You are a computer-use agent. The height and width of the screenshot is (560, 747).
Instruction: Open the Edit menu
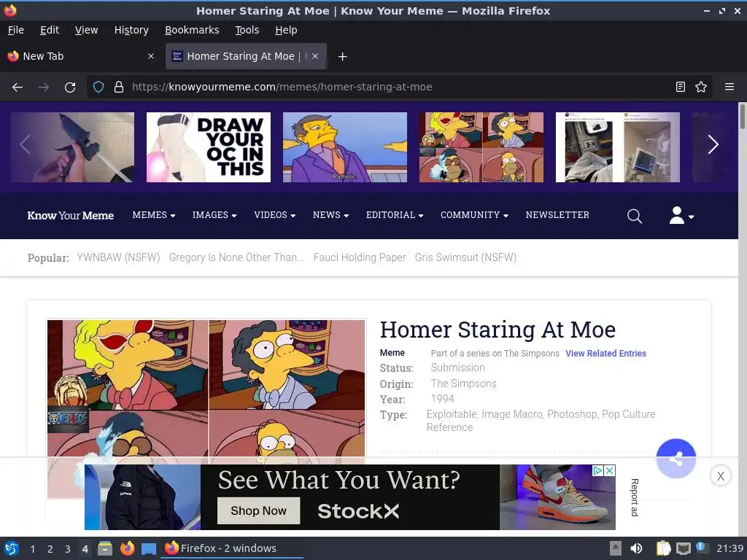[x=50, y=30]
